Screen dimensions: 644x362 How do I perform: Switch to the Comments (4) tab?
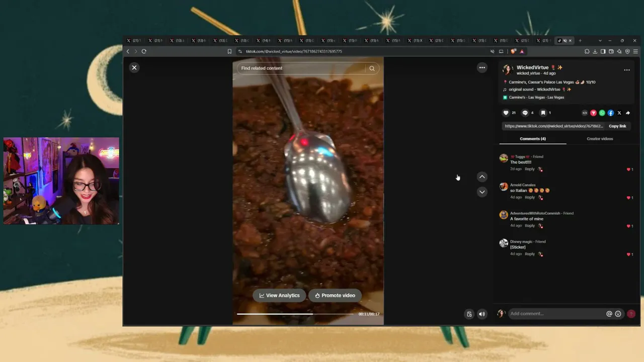[533, 139]
